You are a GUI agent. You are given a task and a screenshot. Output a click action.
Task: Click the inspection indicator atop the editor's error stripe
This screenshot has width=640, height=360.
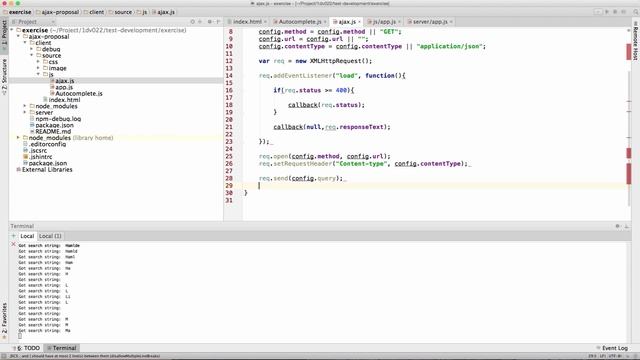pyautogui.click(x=629, y=30)
